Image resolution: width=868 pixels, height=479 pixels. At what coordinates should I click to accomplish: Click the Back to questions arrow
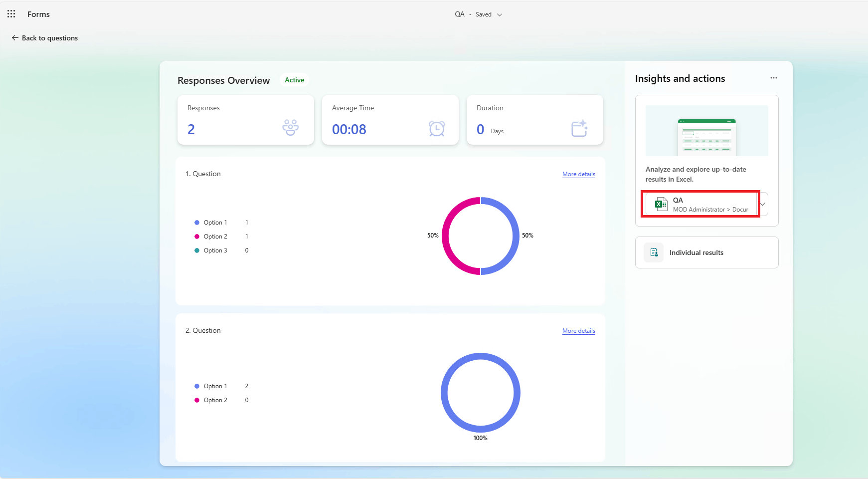coord(15,38)
